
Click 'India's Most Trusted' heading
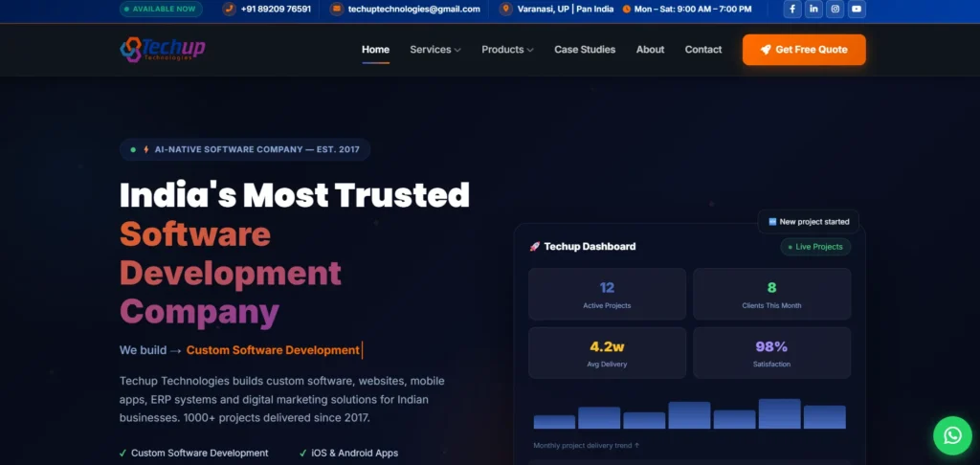click(295, 194)
